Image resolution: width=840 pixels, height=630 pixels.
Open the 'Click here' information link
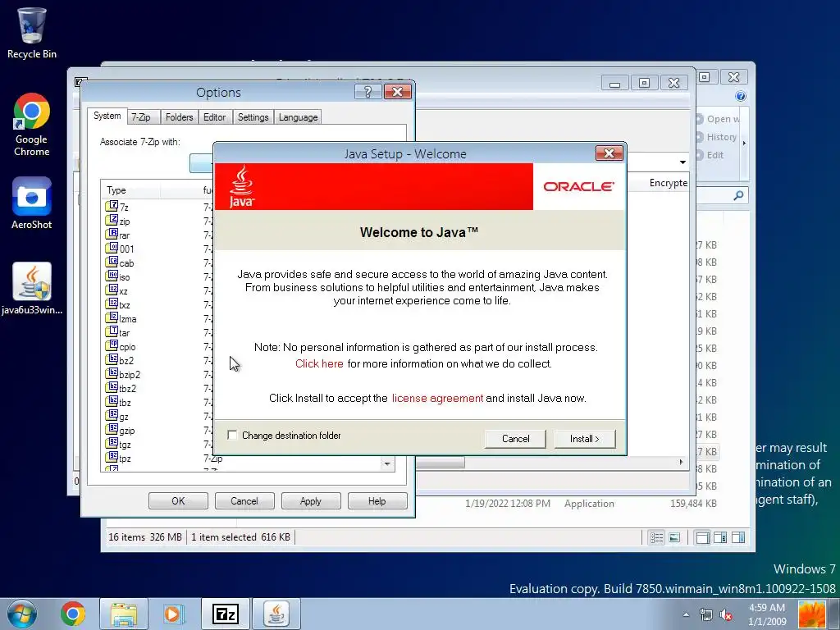tap(319, 363)
